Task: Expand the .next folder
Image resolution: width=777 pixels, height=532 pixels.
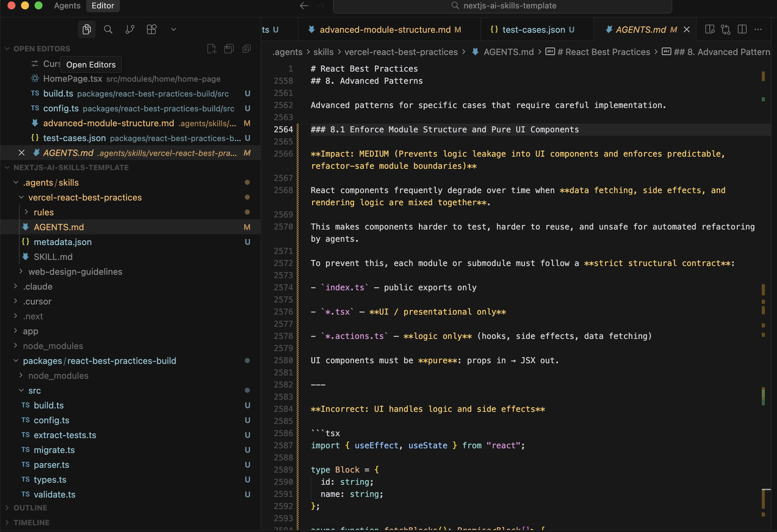Action: pyautogui.click(x=16, y=316)
